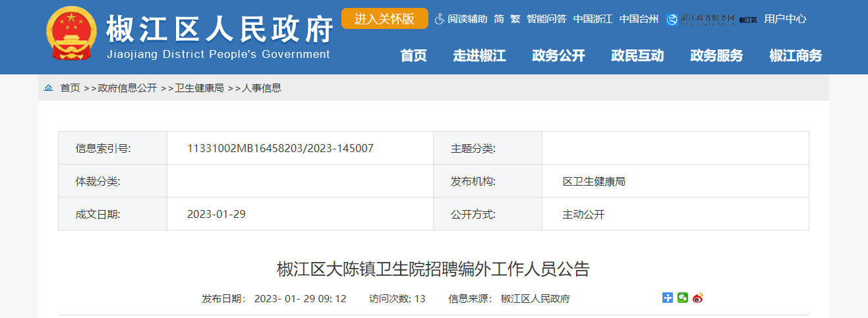Click the 发布机构 label cell
Viewport: 868px width, 318px height.
[x=488, y=181]
